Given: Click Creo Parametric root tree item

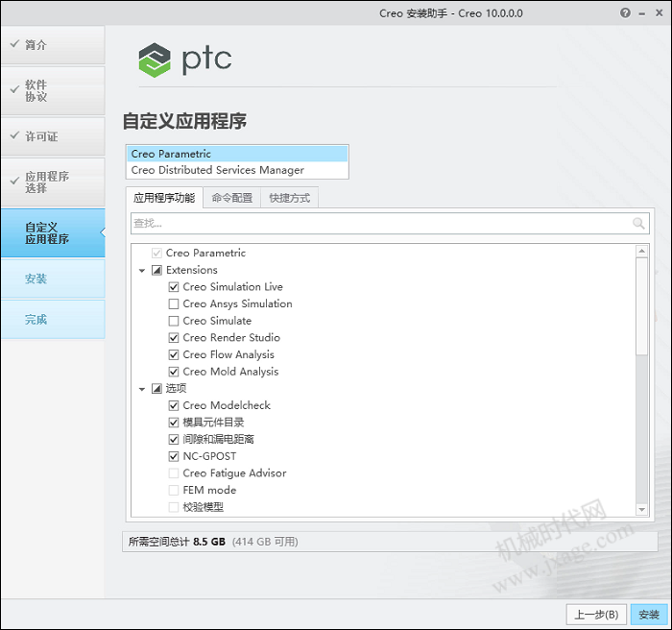Looking at the screenshot, I should [205, 253].
